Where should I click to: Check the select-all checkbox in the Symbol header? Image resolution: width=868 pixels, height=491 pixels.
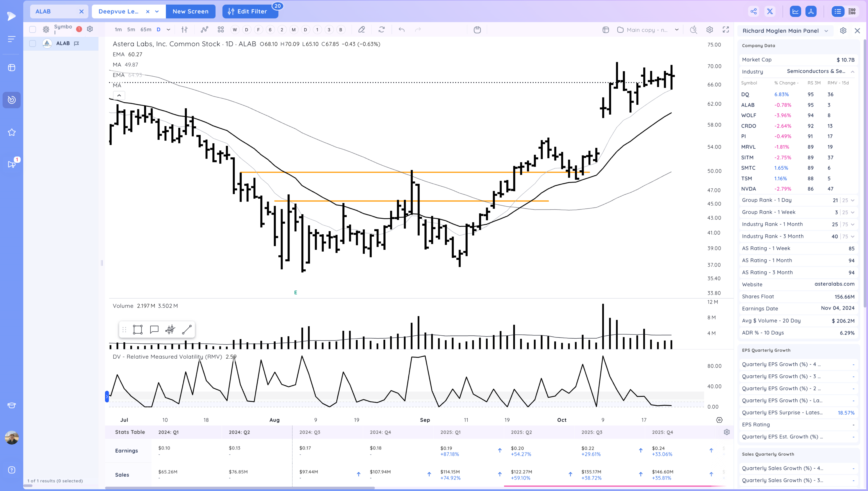click(32, 29)
